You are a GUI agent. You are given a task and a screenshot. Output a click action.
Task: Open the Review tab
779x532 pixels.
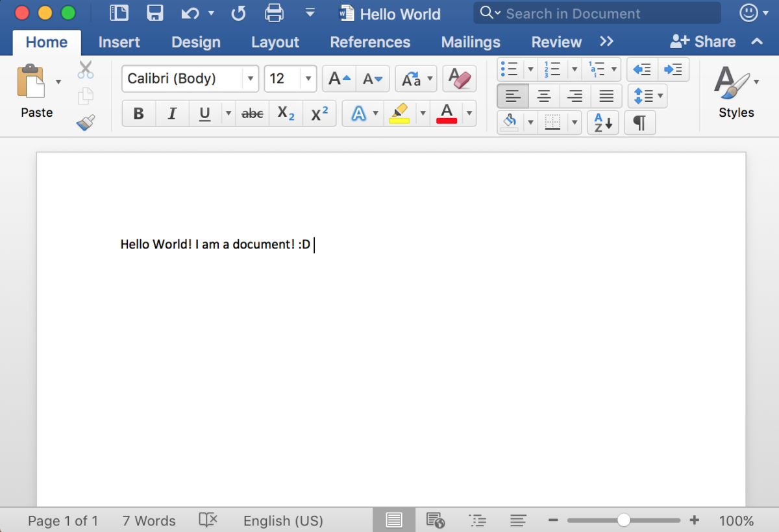tap(556, 42)
